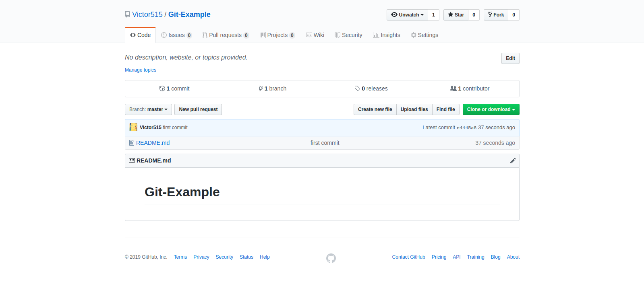The width and height of the screenshot is (644, 284).
Task: Open the Terms footer link
Action: coord(180,257)
